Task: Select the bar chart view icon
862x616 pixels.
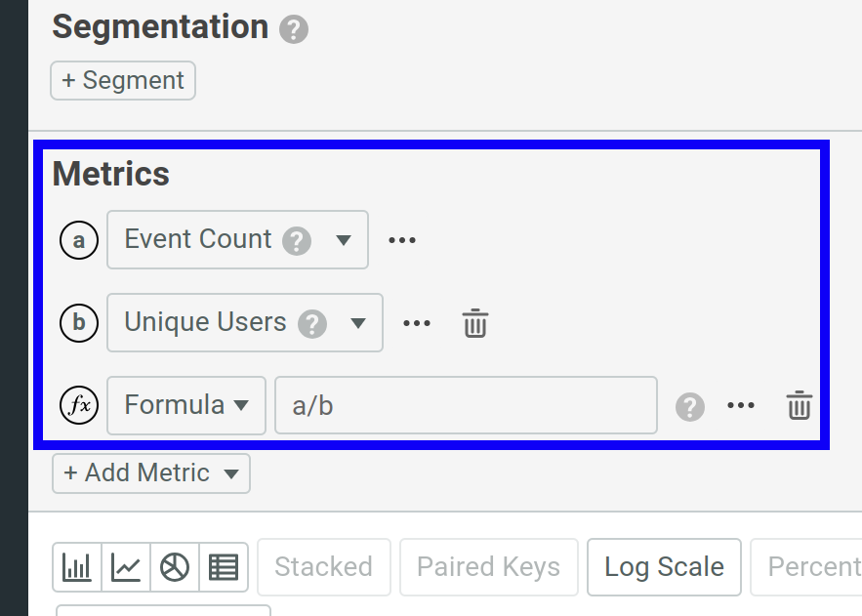Action: click(77, 566)
